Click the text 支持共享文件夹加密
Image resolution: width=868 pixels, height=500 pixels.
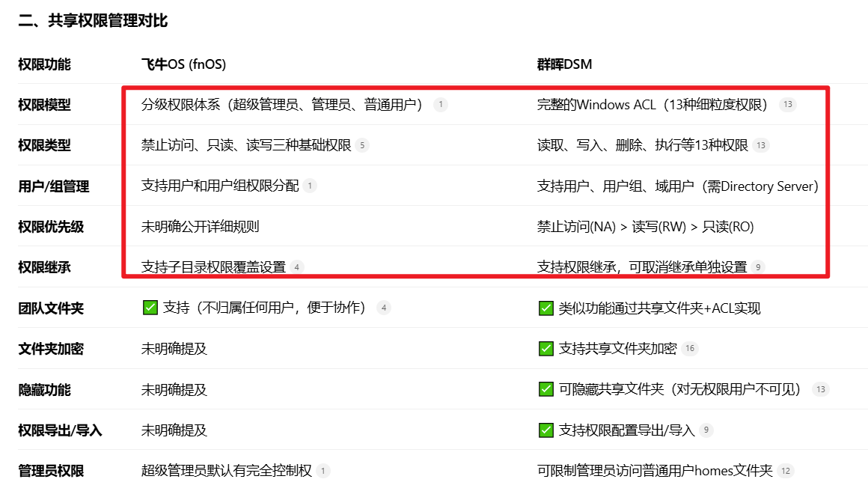click(x=617, y=348)
